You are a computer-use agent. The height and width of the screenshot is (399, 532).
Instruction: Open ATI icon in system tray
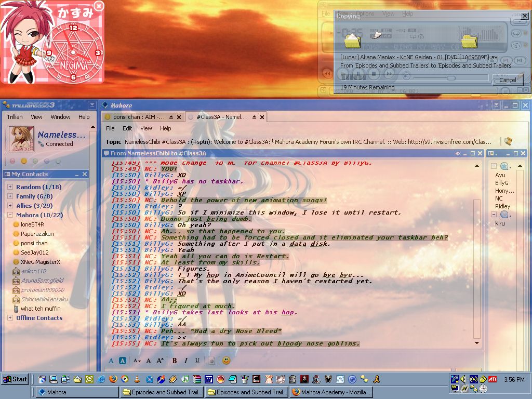493,379
